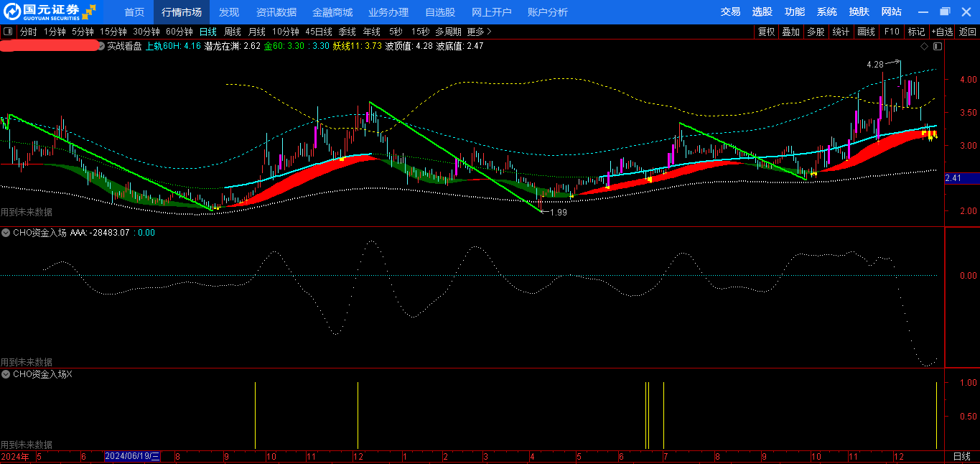Open F10 company information
The height and width of the screenshot is (464, 980).
point(892,32)
